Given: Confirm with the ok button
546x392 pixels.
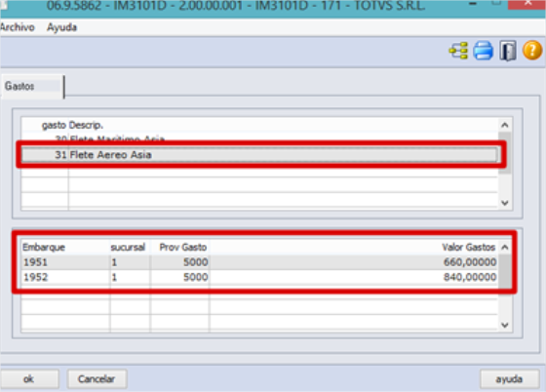Looking at the screenshot, I should point(29,378).
